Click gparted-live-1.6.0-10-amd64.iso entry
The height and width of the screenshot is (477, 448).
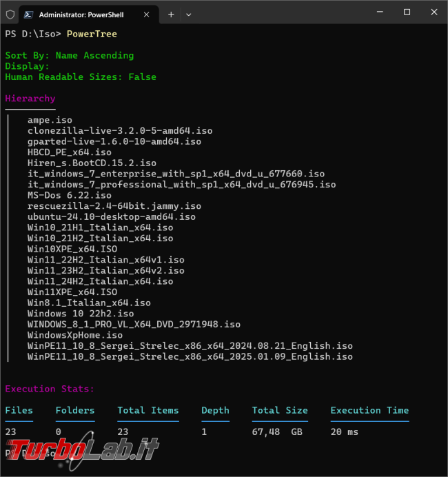[114, 141]
